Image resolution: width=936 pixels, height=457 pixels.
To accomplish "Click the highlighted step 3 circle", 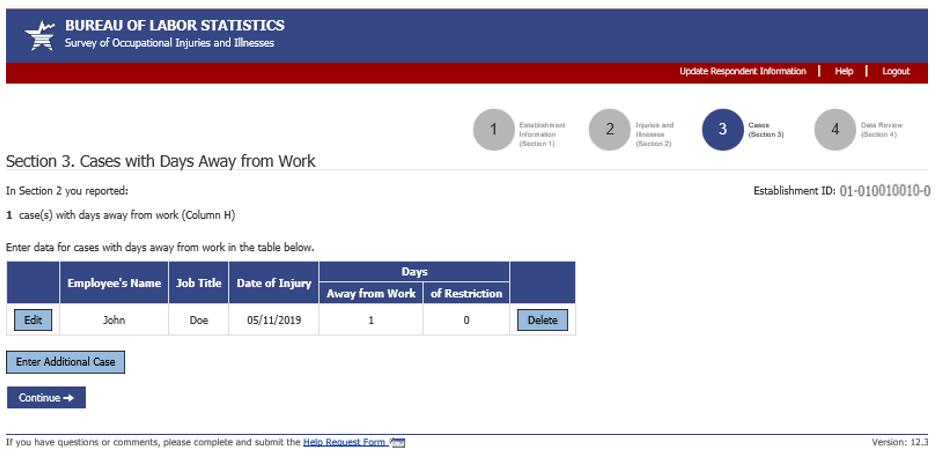I will coord(722,130).
